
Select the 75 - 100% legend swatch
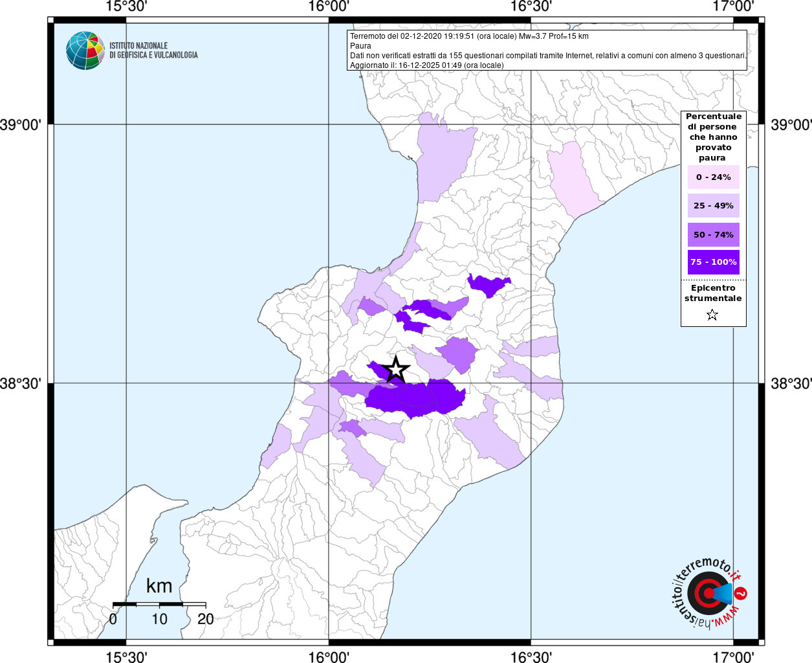click(x=713, y=262)
